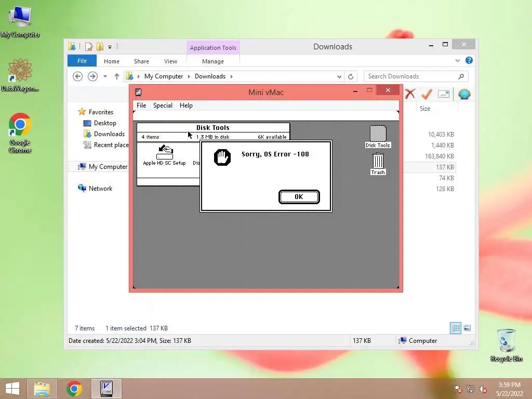Click the Search Downloads field
The width and height of the screenshot is (532, 399).
[x=416, y=76]
